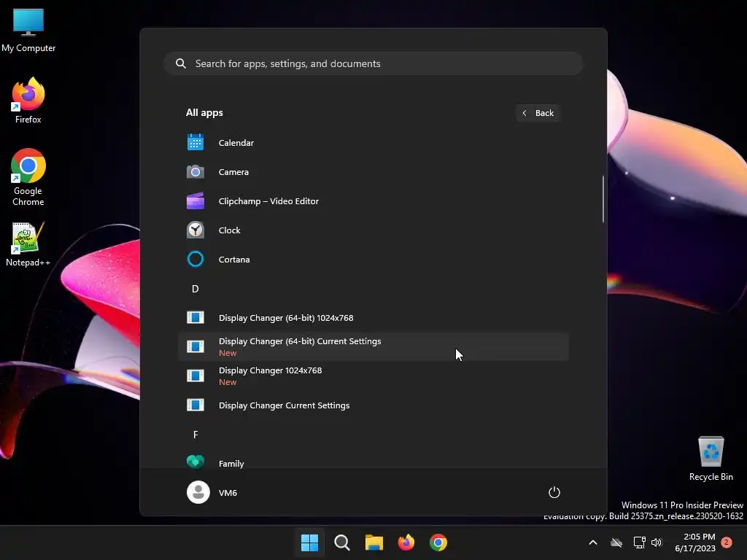Focus the Start menu search field
This screenshot has height=560, width=747.
tap(373, 63)
